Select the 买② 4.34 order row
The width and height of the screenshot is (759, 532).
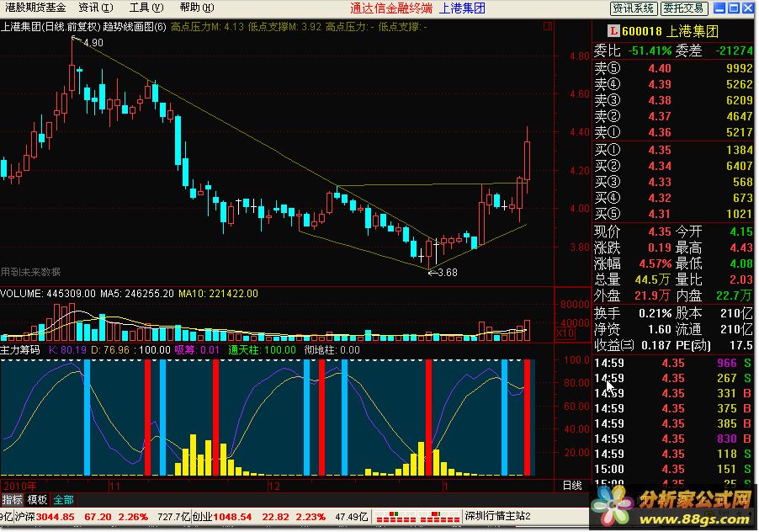[x=673, y=166]
